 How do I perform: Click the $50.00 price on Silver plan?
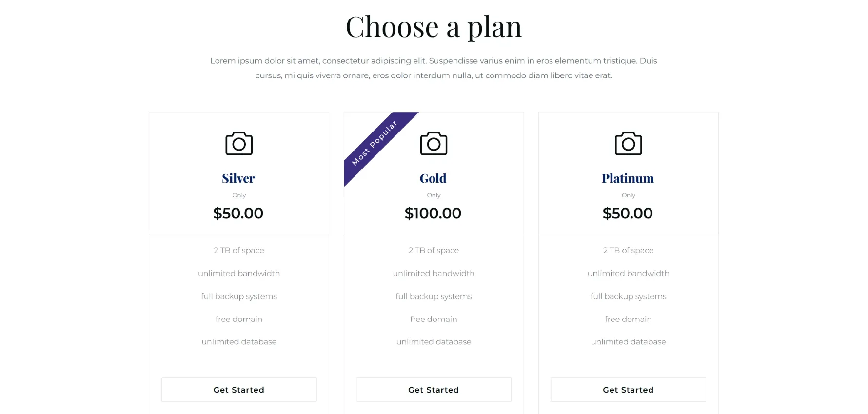click(x=238, y=213)
